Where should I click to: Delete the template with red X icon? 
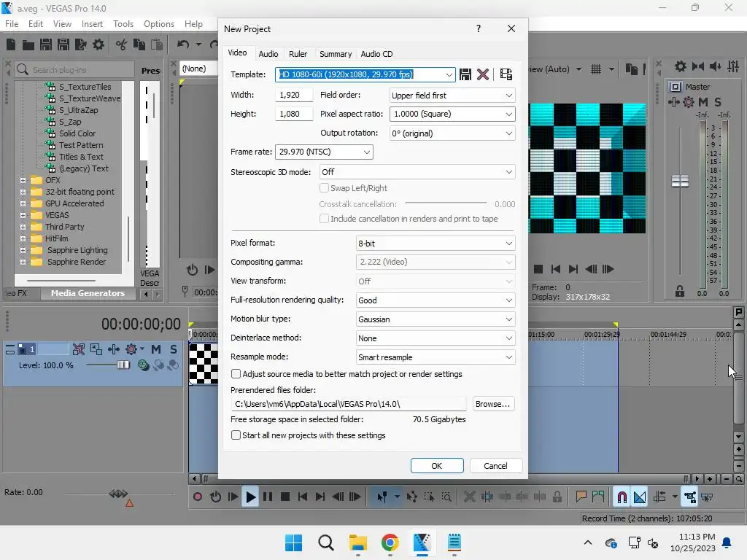[x=483, y=74]
